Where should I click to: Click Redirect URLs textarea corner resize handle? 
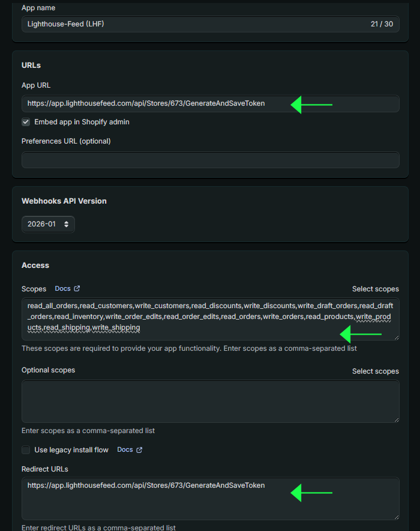pos(397,517)
